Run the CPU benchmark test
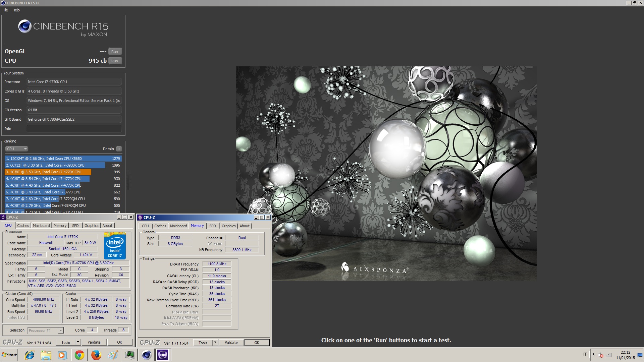 (x=115, y=61)
